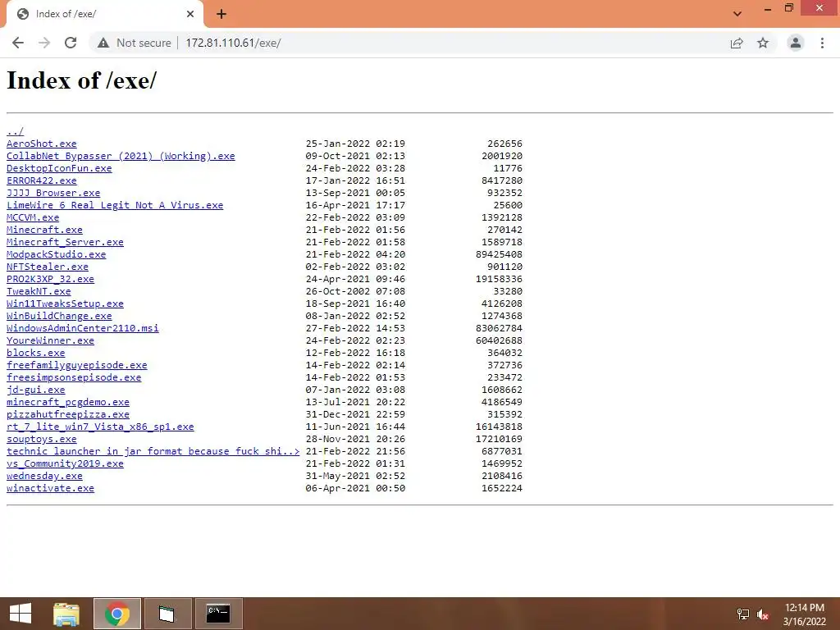This screenshot has height=630, width=840.
Task: Click the muted volume tray icon
Action: coord(763,614)
